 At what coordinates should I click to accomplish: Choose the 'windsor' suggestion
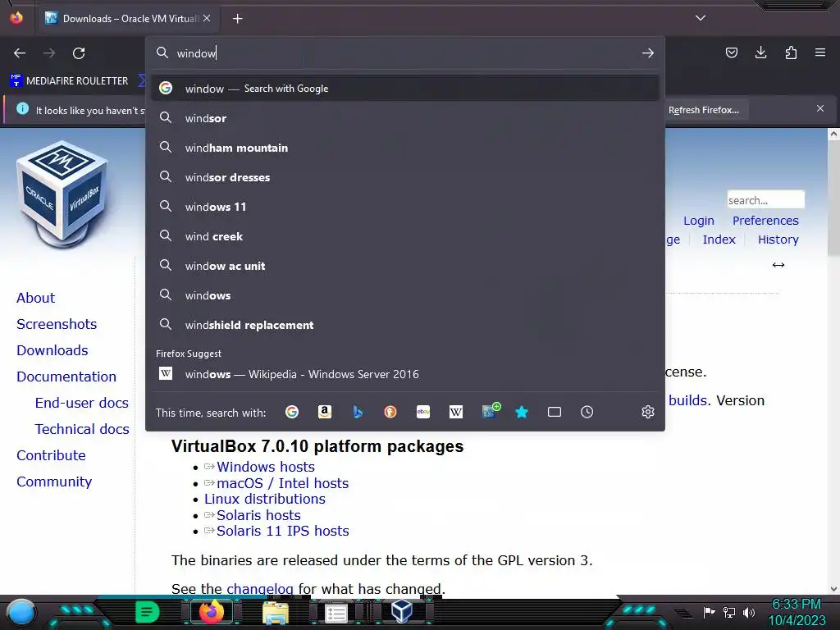405,118
